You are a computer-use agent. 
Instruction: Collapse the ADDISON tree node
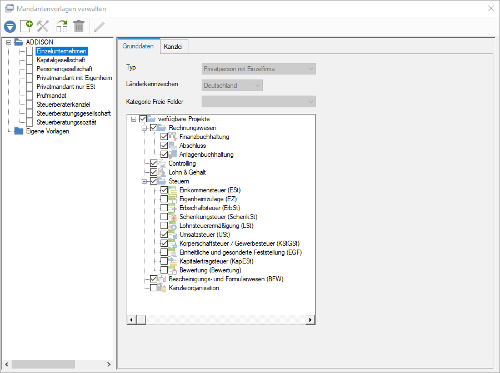[x=8, y=42]
